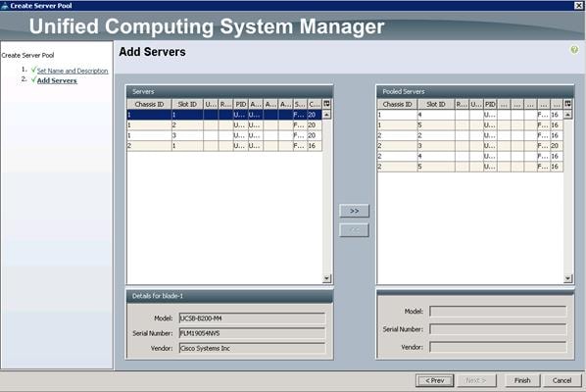Select server chassis 1 slot 1 row

224,115
